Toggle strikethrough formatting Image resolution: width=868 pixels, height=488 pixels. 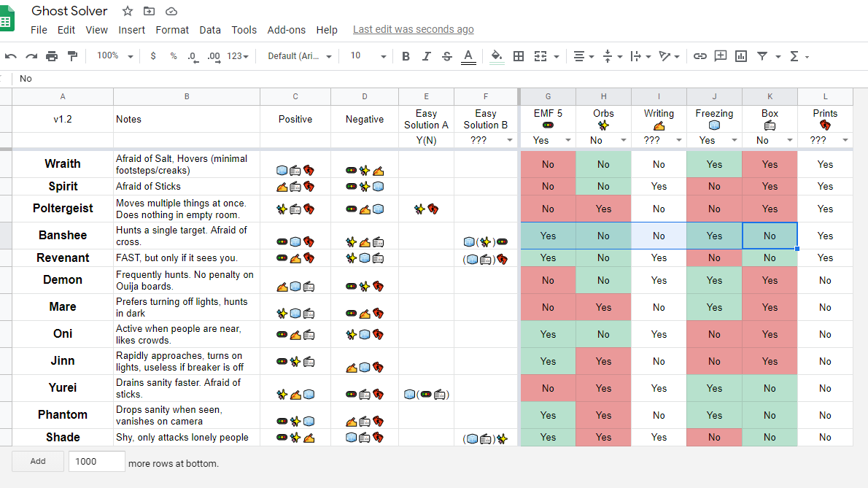tap(446, 56)
